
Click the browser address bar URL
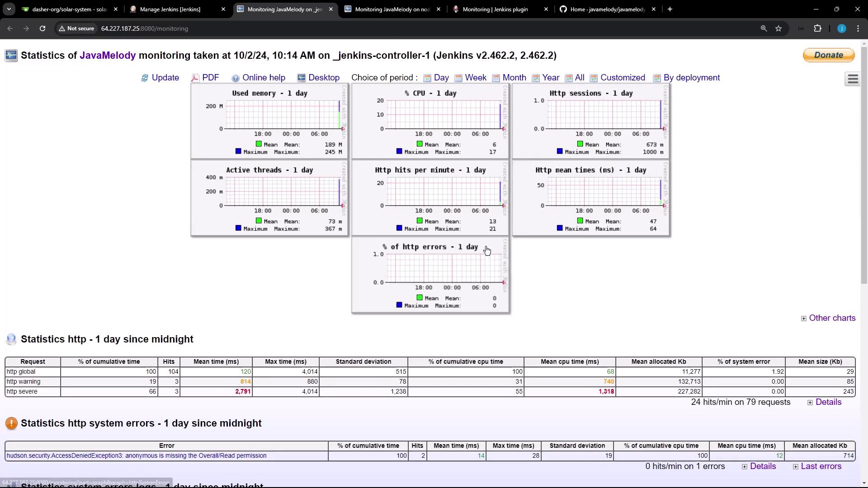145,28
